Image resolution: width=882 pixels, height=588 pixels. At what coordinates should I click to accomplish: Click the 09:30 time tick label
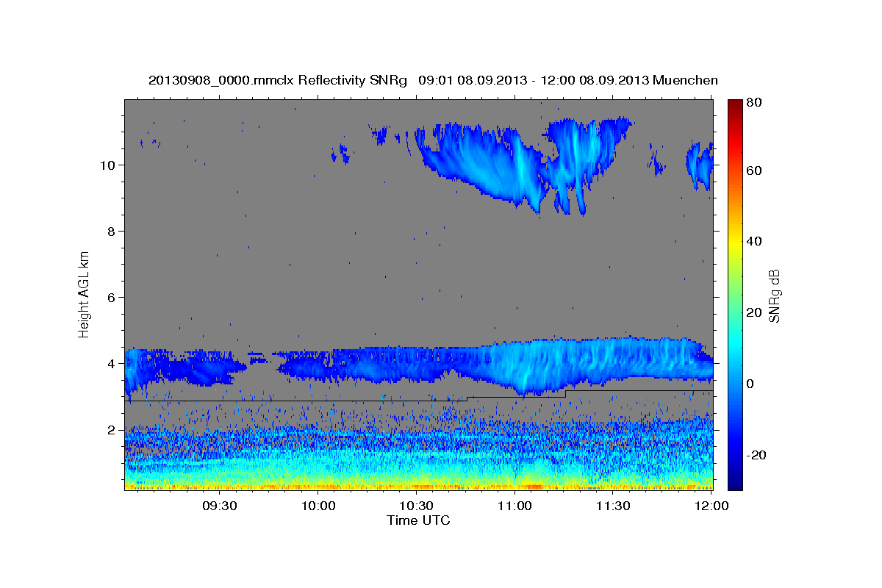coord(219,506)
